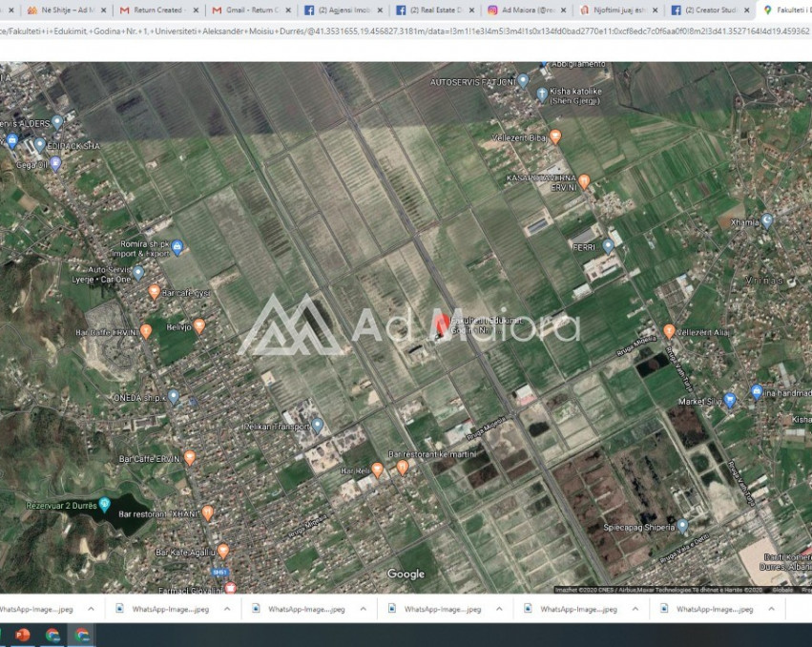Close the Return Created browser tab
The image size is (812, 647).
tap(196, 10)
